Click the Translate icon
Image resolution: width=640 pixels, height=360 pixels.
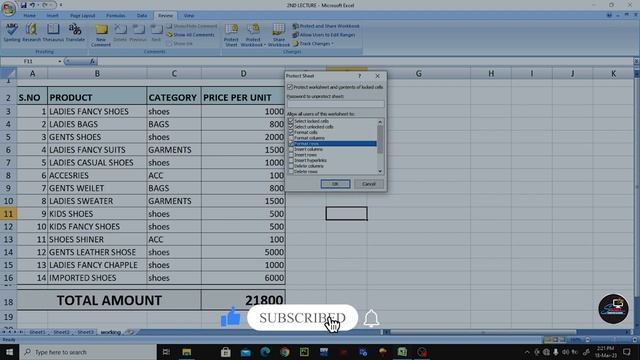point(75,32)
